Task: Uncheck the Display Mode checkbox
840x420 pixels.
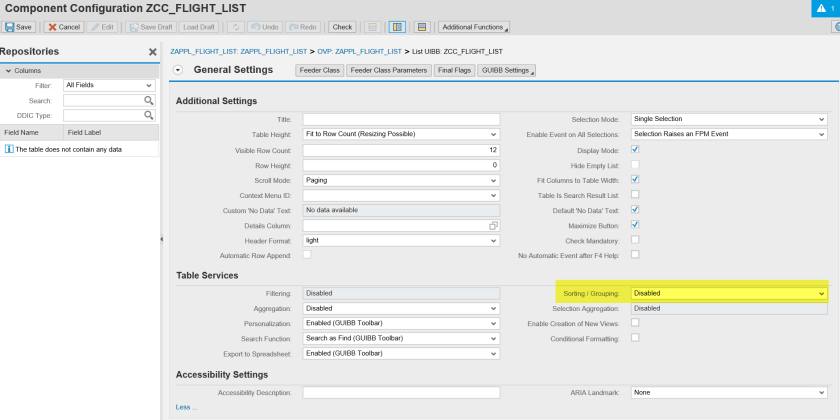Action: [x=635, y=150]
